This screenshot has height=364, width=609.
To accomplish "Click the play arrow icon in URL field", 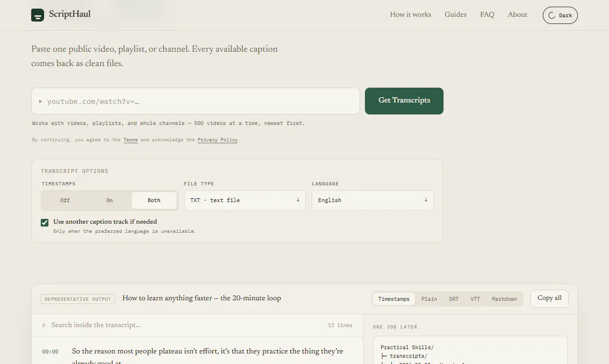I will pyautogui.click(x=41, y=102).
